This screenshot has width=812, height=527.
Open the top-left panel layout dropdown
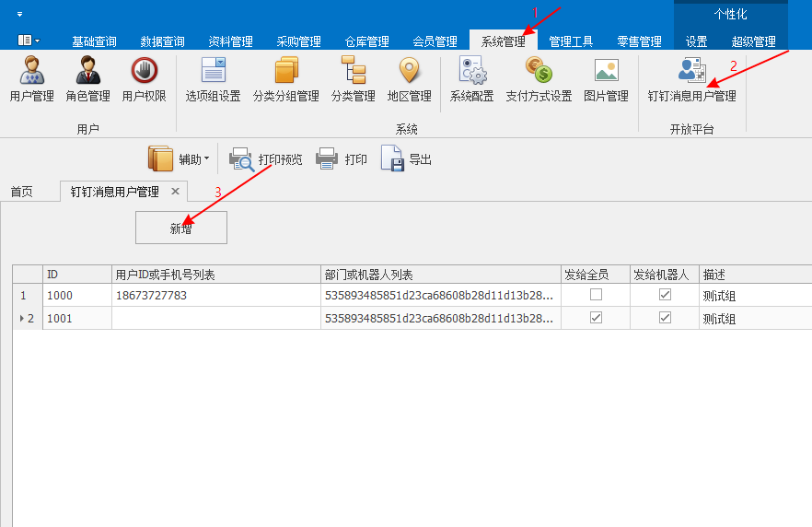28,41
